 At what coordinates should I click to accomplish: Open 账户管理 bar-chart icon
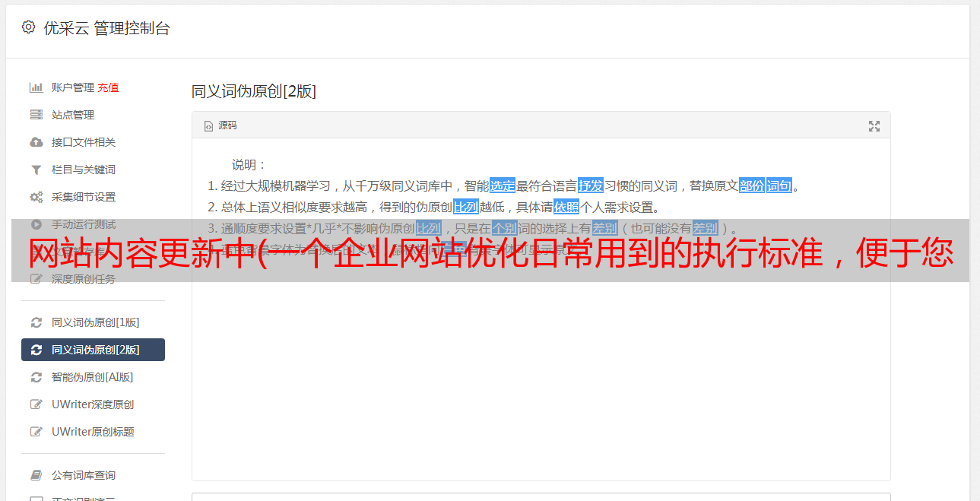point(36,87)
